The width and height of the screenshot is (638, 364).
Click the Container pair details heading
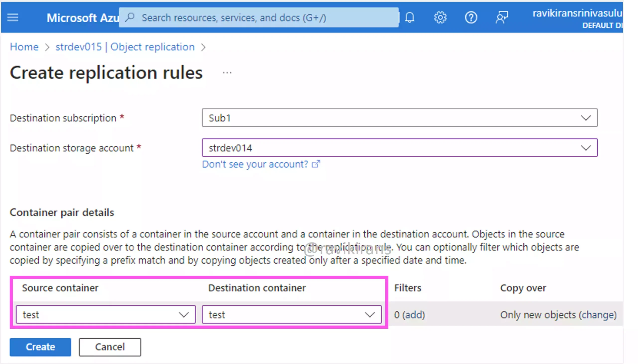(x=62, y=212)
